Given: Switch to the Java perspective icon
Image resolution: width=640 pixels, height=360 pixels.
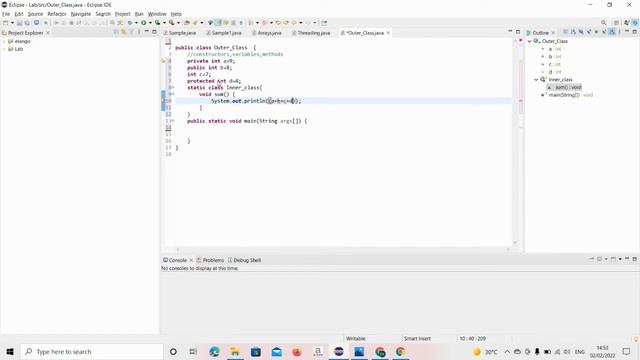Looking at the screenshot, I should tap(627, 23).
